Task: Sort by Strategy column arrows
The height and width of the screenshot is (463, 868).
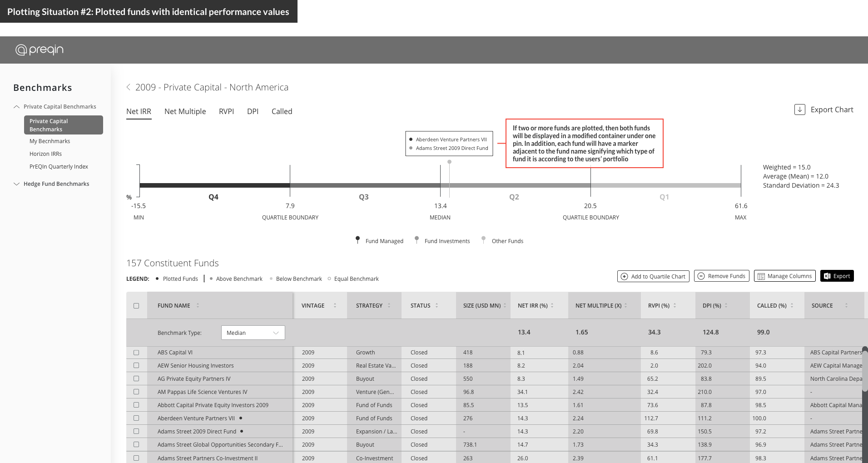Action: pyautogui.click(x=389, y=305)
